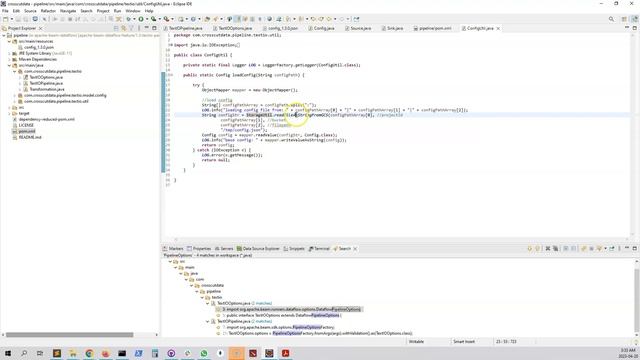Click Remove All Matches icon
Image resolution: width=640 pixels, height=360 pixels.
click(x=556, y=249)
